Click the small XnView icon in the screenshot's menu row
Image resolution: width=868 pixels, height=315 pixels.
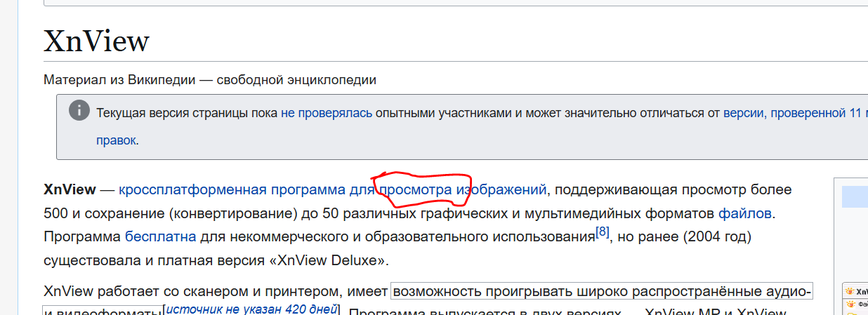point(850,304)
